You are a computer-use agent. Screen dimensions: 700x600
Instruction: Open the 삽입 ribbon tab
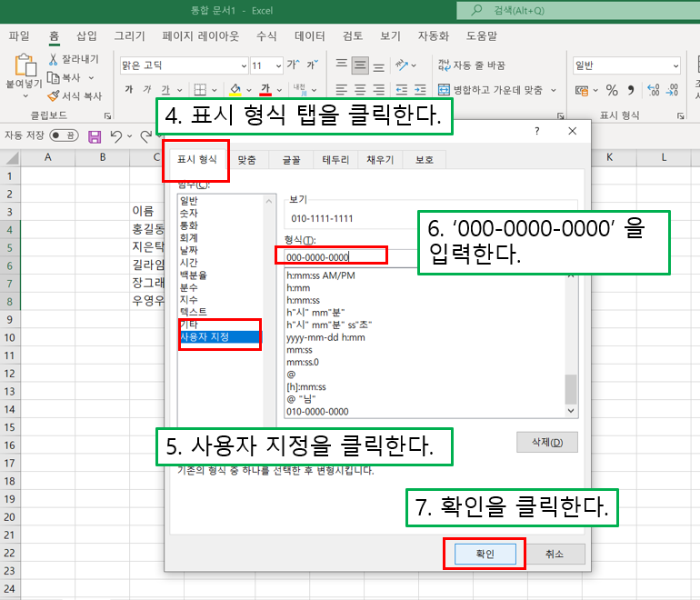[x=86, y=35]
